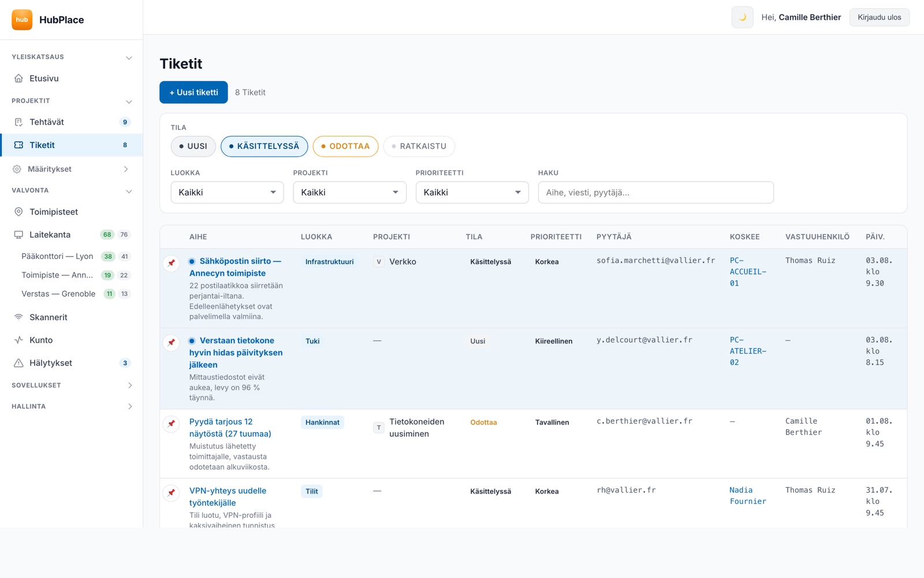Click the T badge beside Tietokoneiden uusiminen
The width and height of the screenshot is (924, 578).
(x=379, y=428)
